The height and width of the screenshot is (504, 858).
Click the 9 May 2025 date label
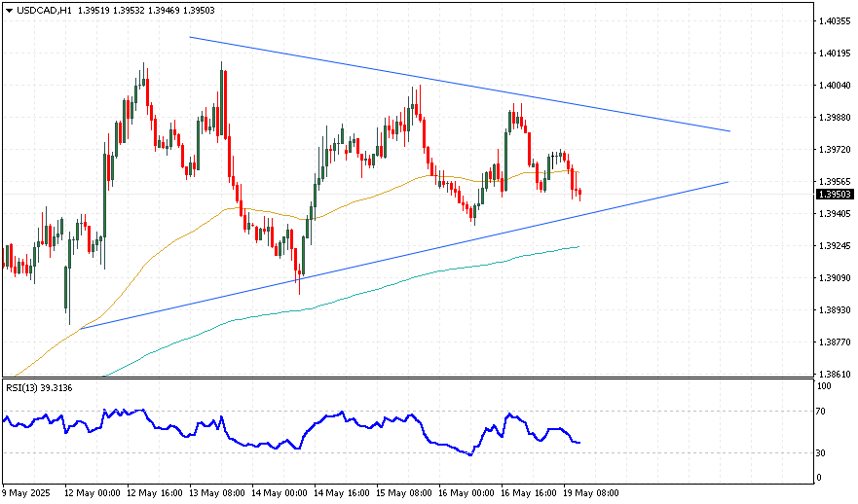(26, 493)
